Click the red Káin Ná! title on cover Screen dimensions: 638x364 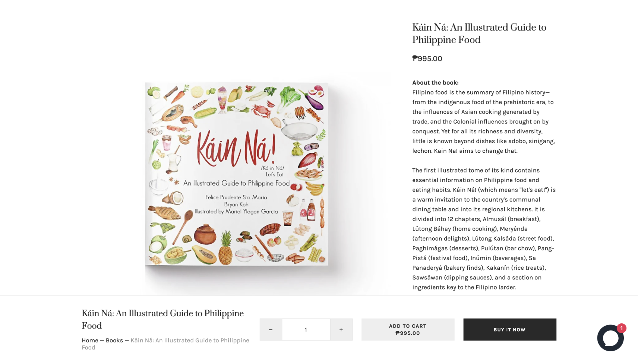(x=236, y=148)
